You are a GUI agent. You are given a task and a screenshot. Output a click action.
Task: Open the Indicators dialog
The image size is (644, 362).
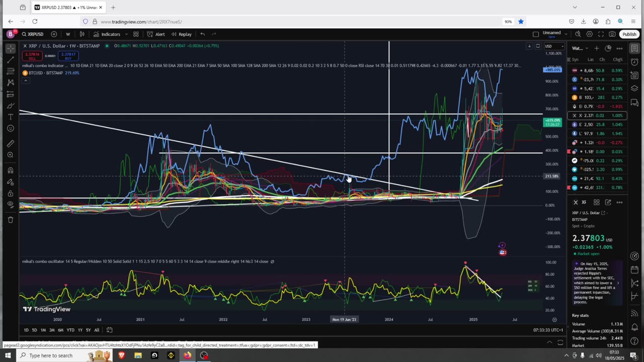pos(107,34)
